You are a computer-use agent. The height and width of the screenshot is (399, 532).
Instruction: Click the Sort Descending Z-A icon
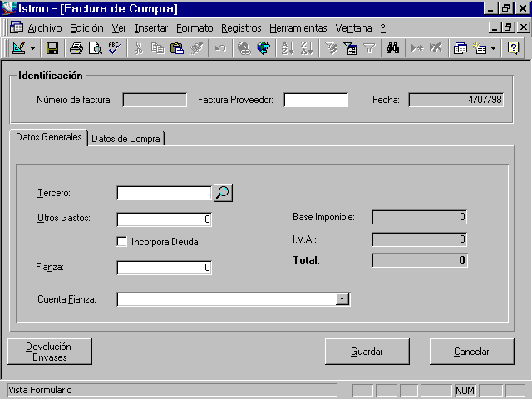pos(307,48)
